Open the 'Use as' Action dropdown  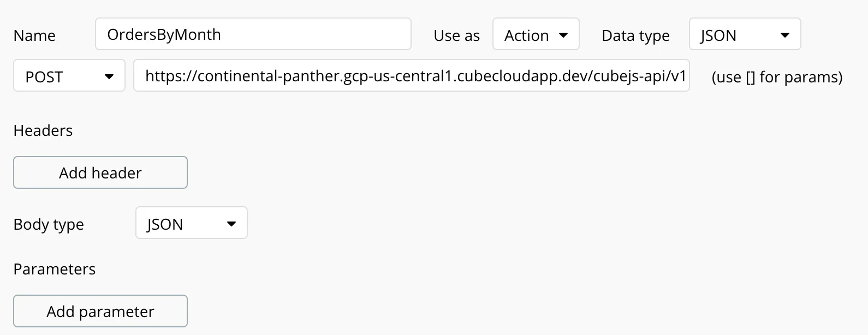pyautogui.click(x=535, y=34)
